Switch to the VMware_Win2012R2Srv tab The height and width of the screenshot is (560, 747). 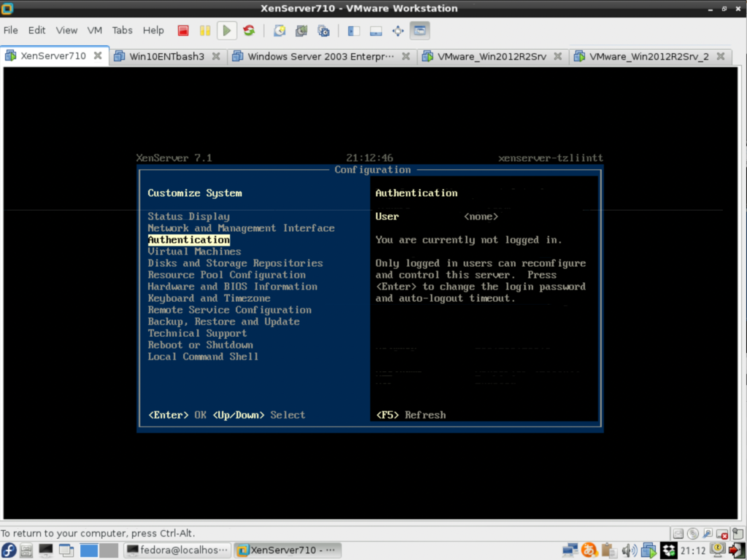click(492, 56)
